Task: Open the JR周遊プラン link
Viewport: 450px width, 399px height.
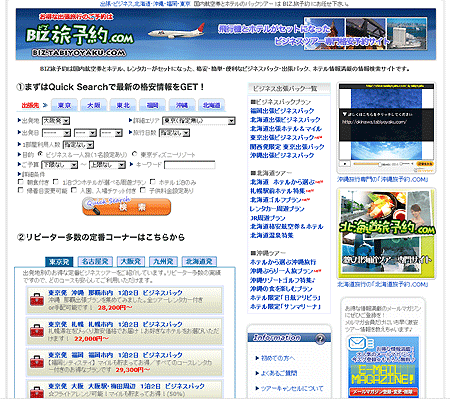Action: coord(268,218)
